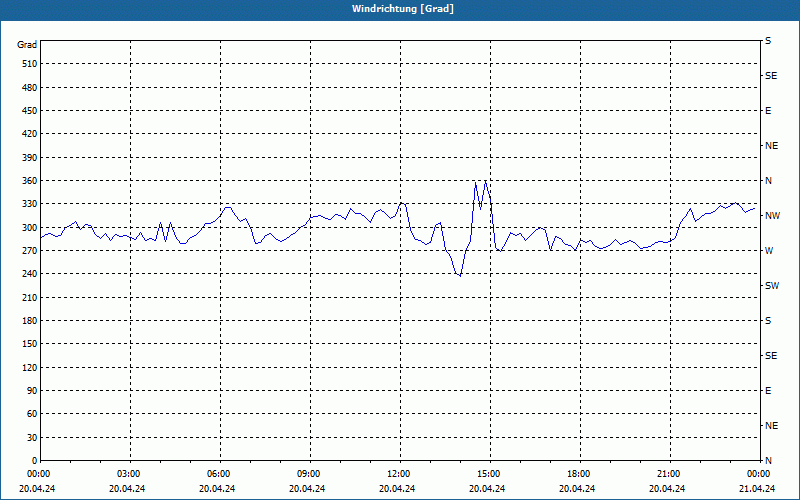Click the 18:00 time label

(x=579, y=474)
